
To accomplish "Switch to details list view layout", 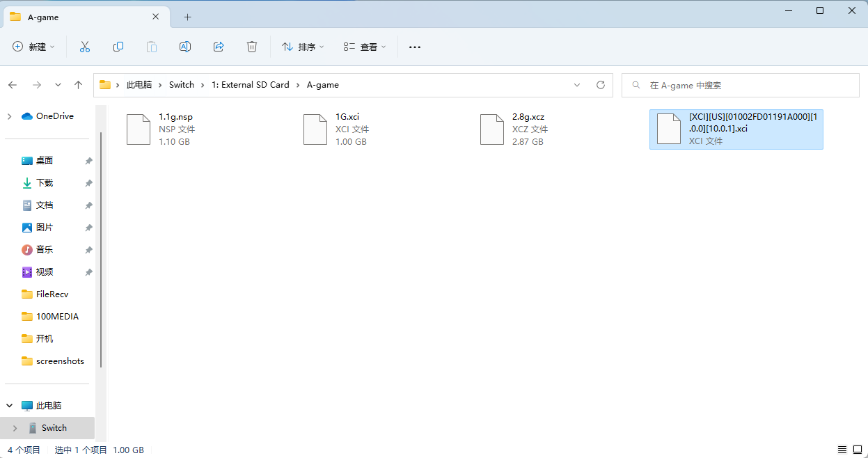I will click(x=842, y=450).
